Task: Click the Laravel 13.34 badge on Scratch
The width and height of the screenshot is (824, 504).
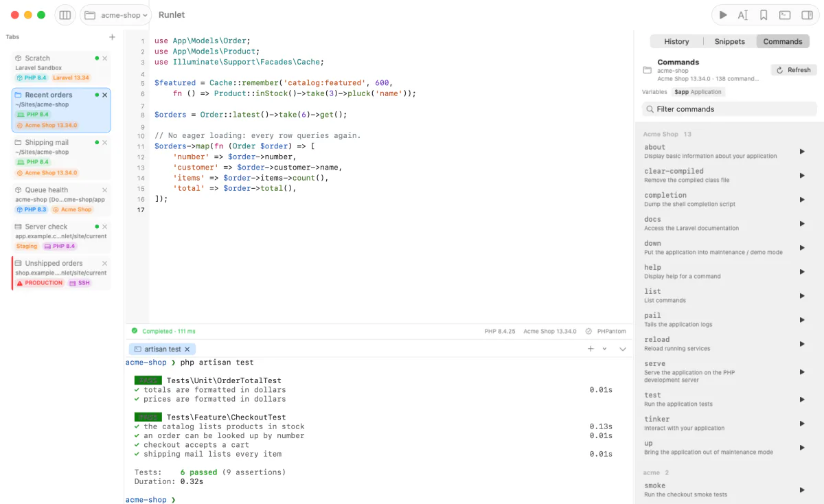Action: point(71,78)
